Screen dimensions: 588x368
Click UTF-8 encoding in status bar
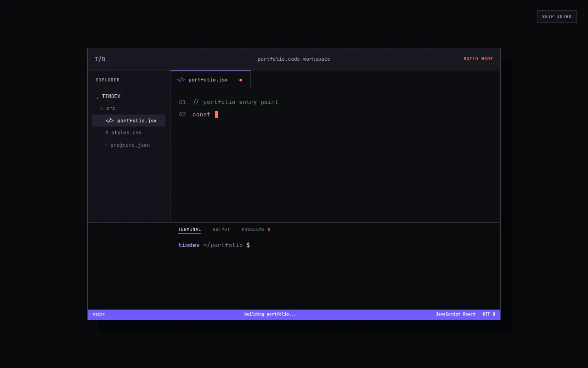tap(489, 315)
